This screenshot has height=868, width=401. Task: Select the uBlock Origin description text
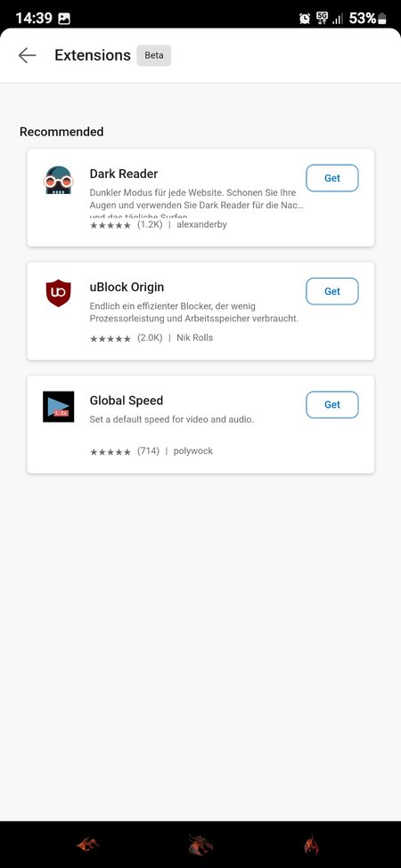194,312
